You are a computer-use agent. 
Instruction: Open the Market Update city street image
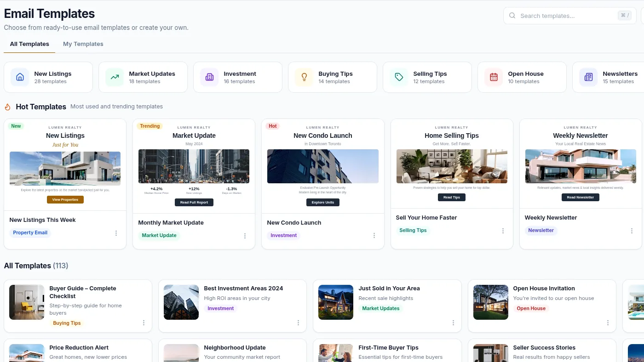tap(194, 166)
